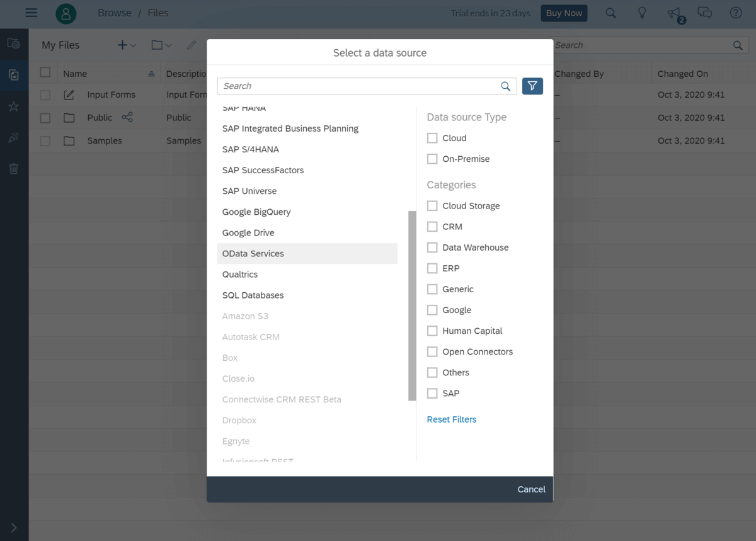This screenshot has width=756, height=541.
Task: Check the Cloud Storage category
Action: [x=432, y=205]
